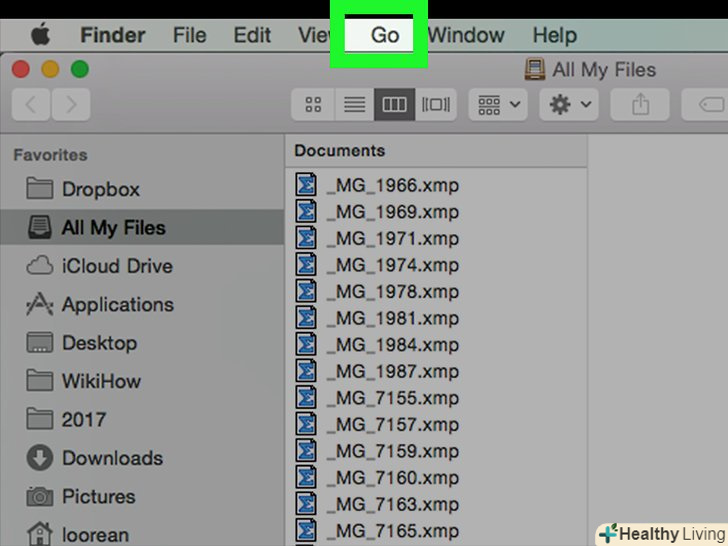
Task: Click the All My Files title icon
Action: 535,69
